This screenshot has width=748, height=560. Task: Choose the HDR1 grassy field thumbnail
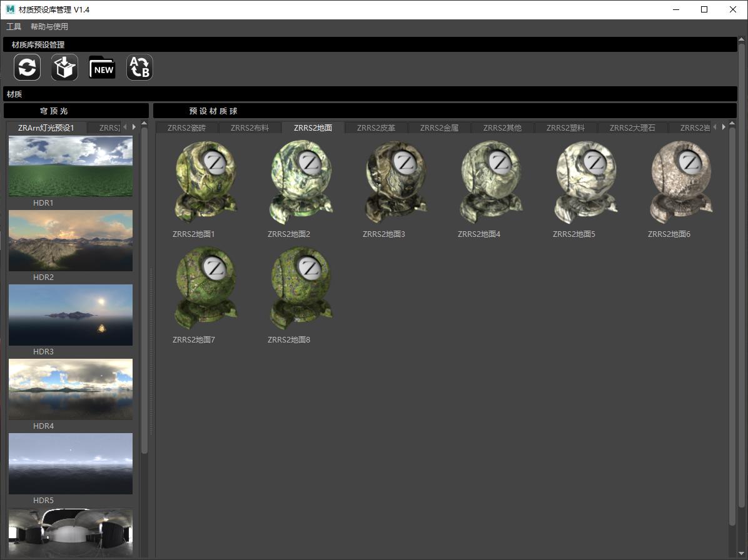click(71, 166)
